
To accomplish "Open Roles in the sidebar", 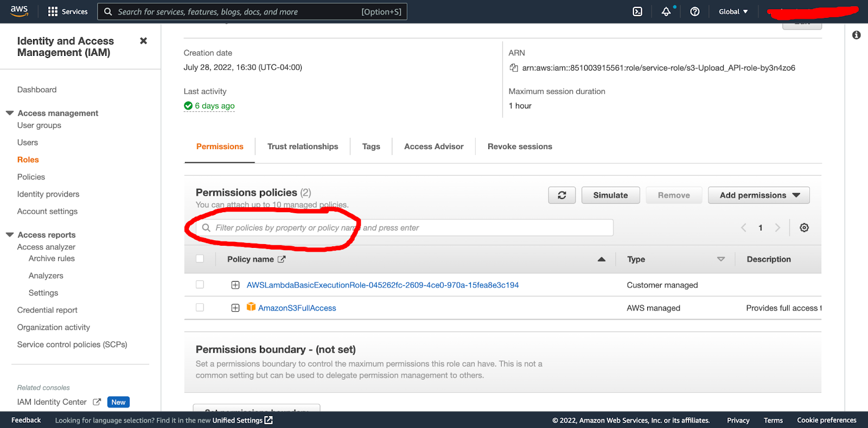I will click(28, 159).
